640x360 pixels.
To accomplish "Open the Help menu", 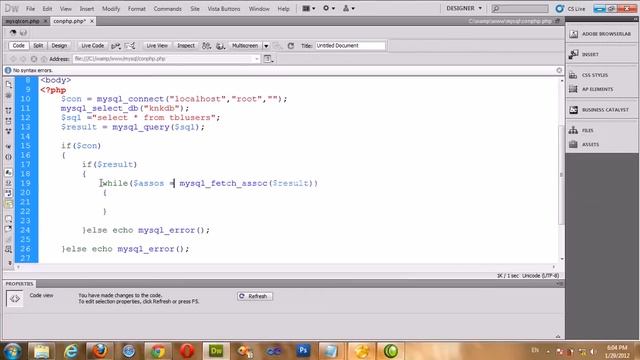I will 283,9.
